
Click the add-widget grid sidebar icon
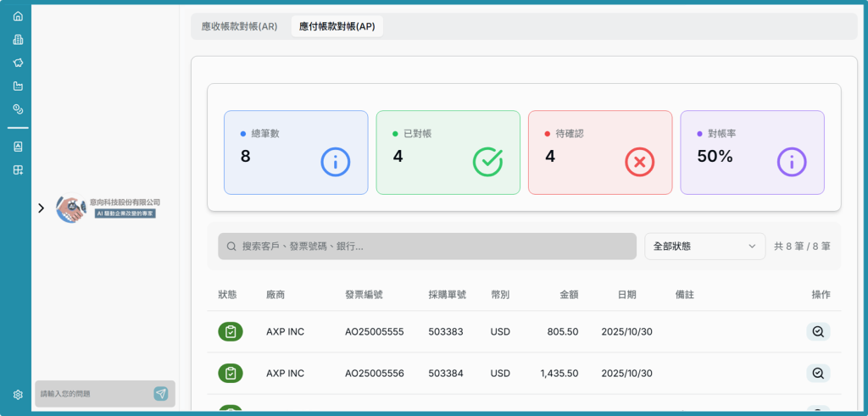point(18,170)
